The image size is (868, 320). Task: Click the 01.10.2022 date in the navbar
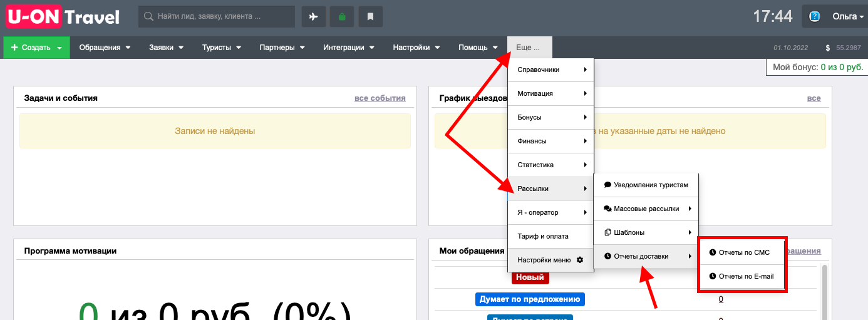(792, 48)
